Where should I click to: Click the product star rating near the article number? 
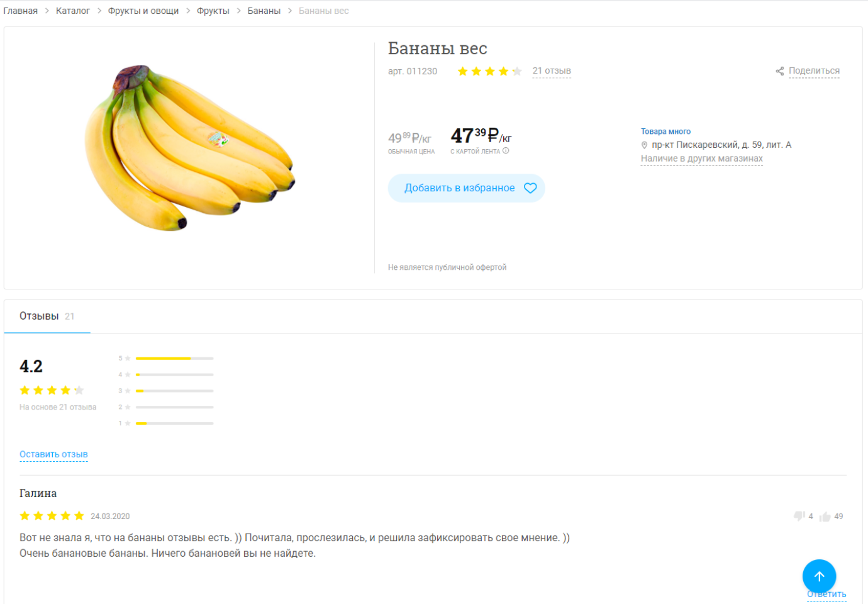point(489,71)
